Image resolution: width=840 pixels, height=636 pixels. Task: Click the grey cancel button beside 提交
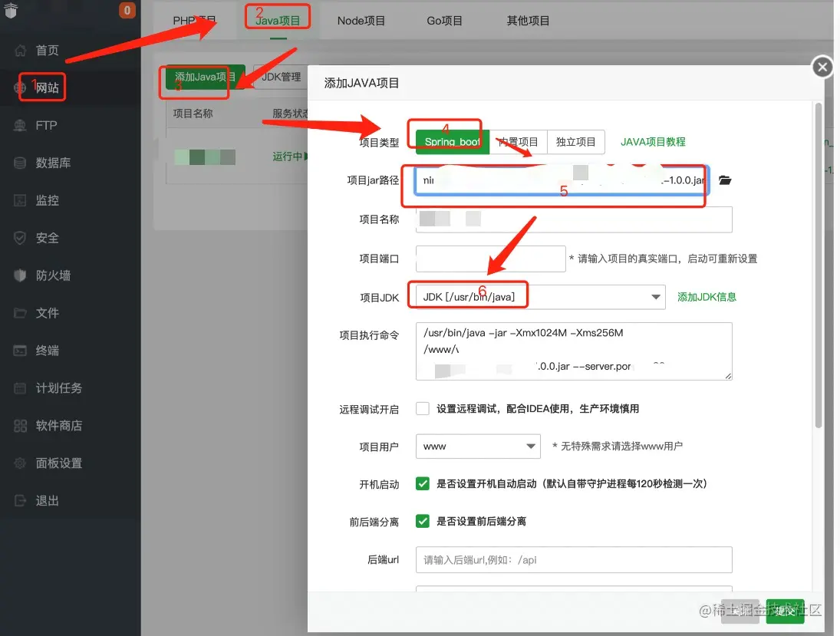(x=740, y=611)
